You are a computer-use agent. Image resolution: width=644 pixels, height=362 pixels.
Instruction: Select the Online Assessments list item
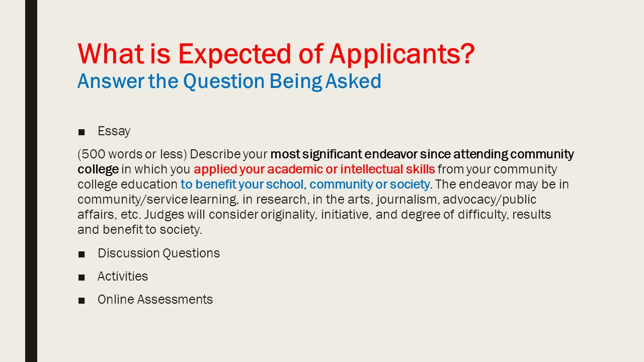[155, 299]
